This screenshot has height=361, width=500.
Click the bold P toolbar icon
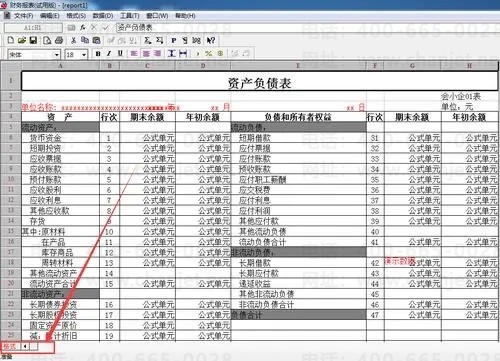174,40
